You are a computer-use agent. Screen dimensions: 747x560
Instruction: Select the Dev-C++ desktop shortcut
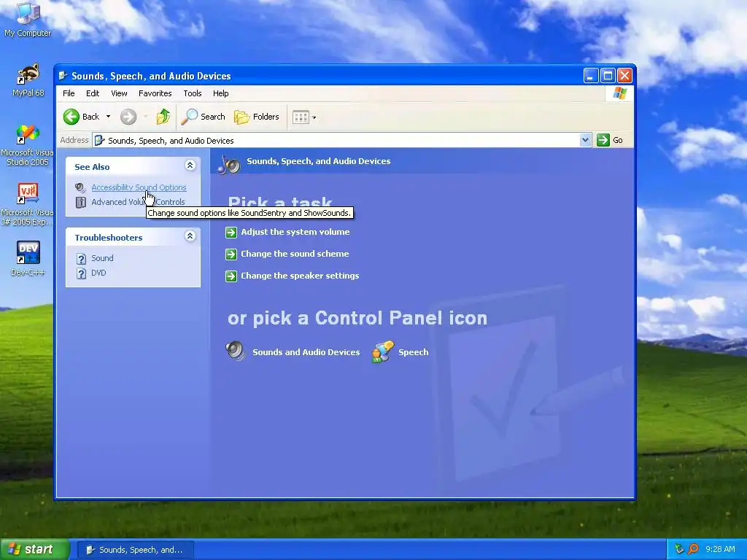(x=28, y=259)
